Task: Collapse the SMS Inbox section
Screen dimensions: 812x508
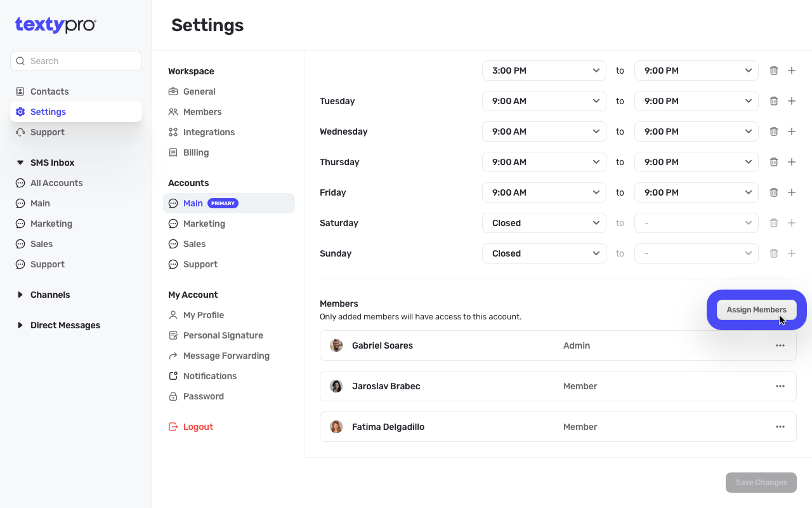Action: click(20, 163)
